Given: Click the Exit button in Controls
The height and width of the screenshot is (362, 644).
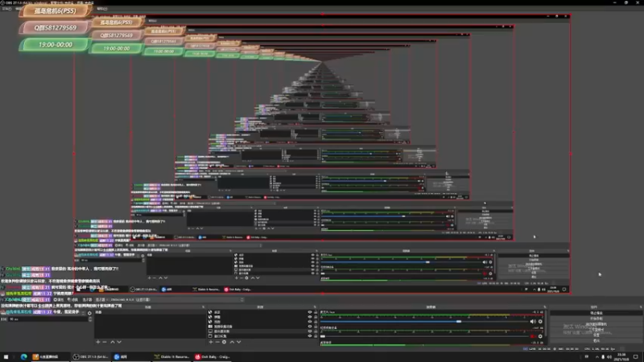Looking at the screenshot, I should (597, 340).
